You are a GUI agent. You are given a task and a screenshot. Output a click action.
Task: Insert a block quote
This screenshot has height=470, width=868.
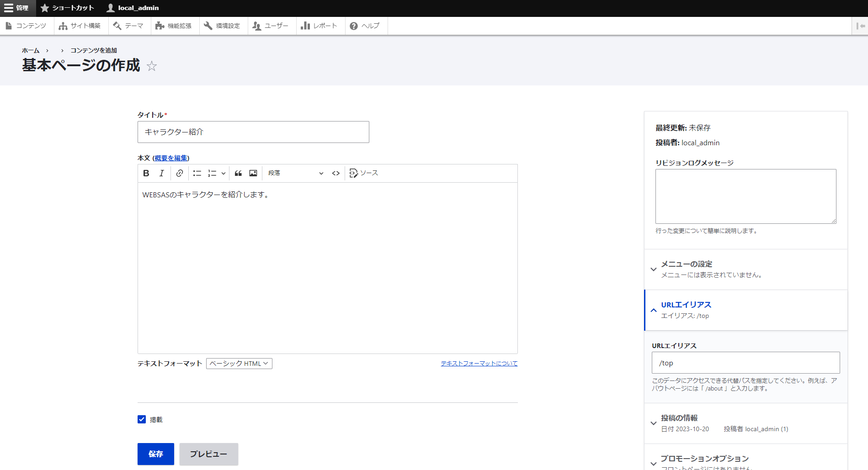tap(238, 173)
